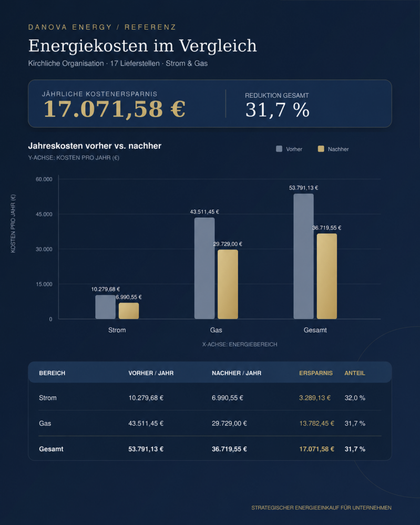420x525 pixels.
Task: Click the REDUKTION GESAMT label
Action: (x=277, y=96)
